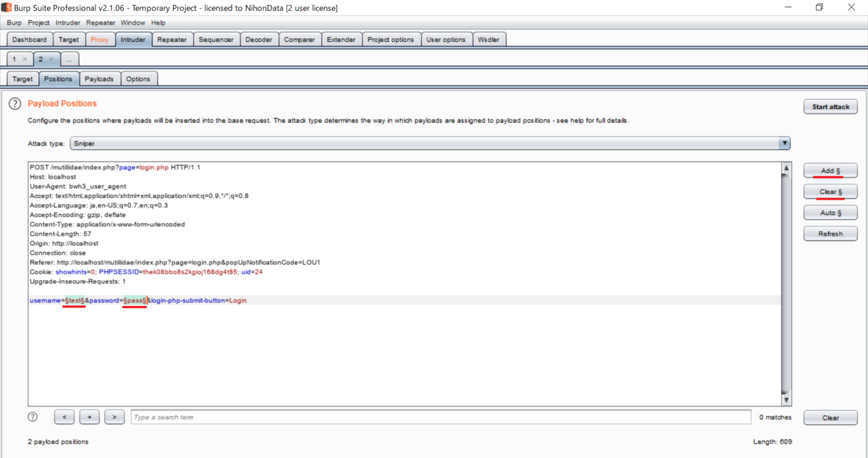Add new Intruder tab with ... tab
The image size is (868, 458).
coord(69,59)
